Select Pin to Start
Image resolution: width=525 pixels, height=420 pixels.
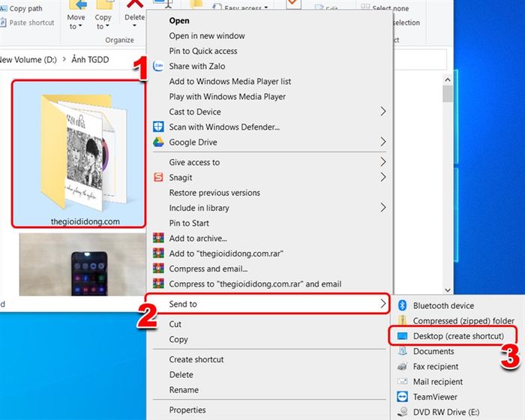tap(270, 223)
